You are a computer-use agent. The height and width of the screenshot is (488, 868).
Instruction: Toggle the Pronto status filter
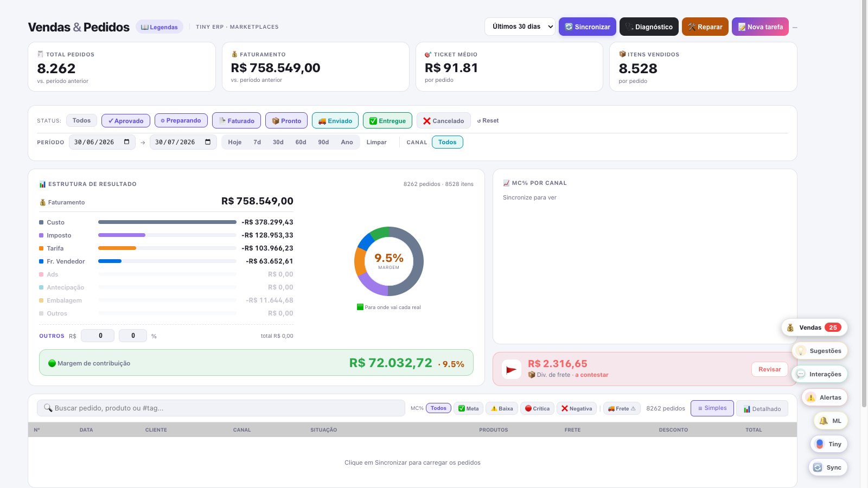coord(286,120)
